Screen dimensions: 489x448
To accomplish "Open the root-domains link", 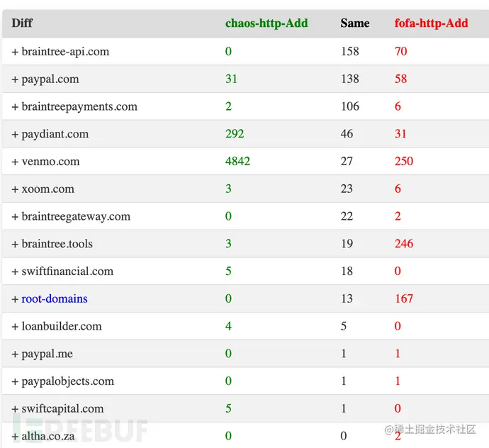I will 55,298.
